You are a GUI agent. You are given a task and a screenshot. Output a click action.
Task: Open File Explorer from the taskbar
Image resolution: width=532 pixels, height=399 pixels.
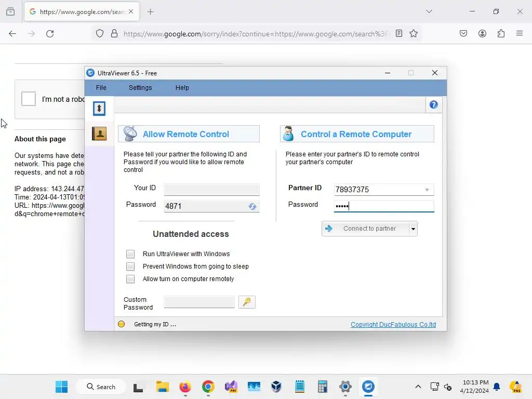click(162, 387)
